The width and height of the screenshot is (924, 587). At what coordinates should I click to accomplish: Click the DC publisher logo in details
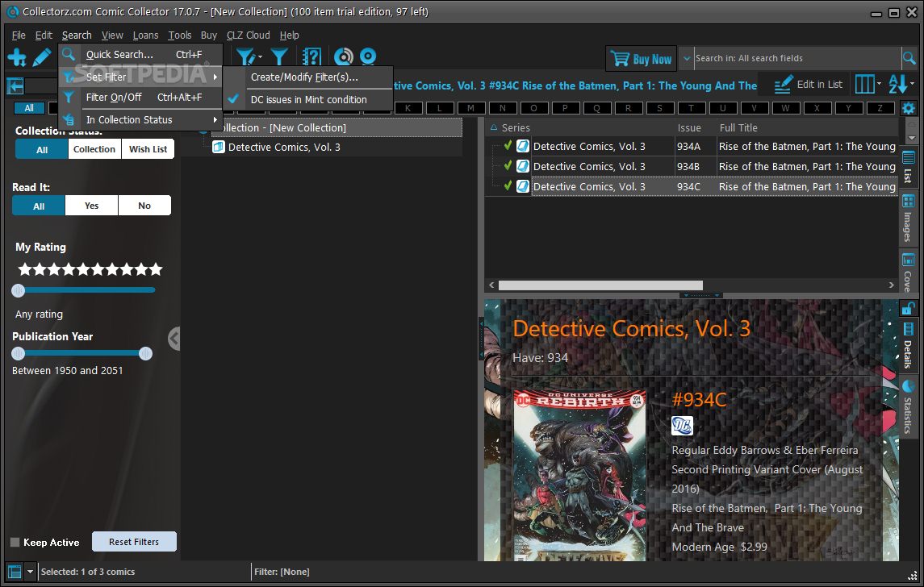pyautogui.click(x=682, y=426)
